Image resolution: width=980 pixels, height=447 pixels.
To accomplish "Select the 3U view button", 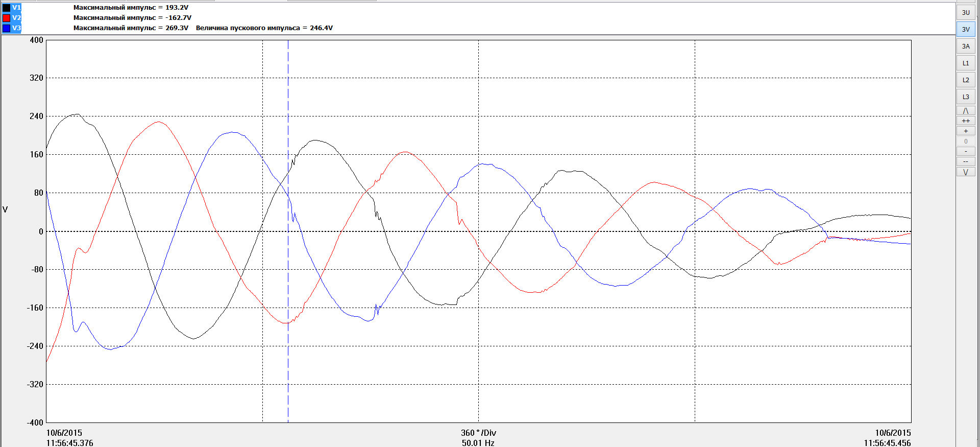I will 966,13.
